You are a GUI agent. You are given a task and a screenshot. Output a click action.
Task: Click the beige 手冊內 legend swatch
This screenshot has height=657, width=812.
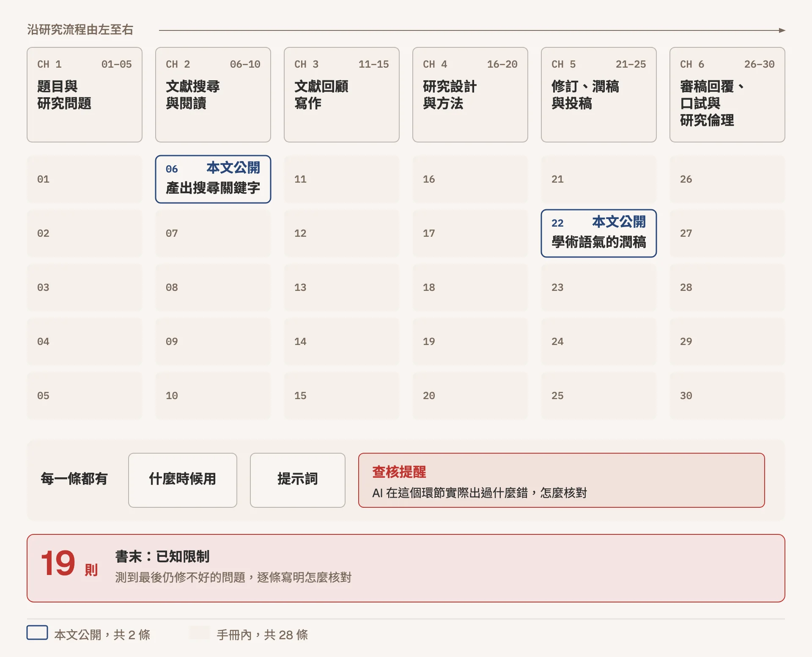200,633
